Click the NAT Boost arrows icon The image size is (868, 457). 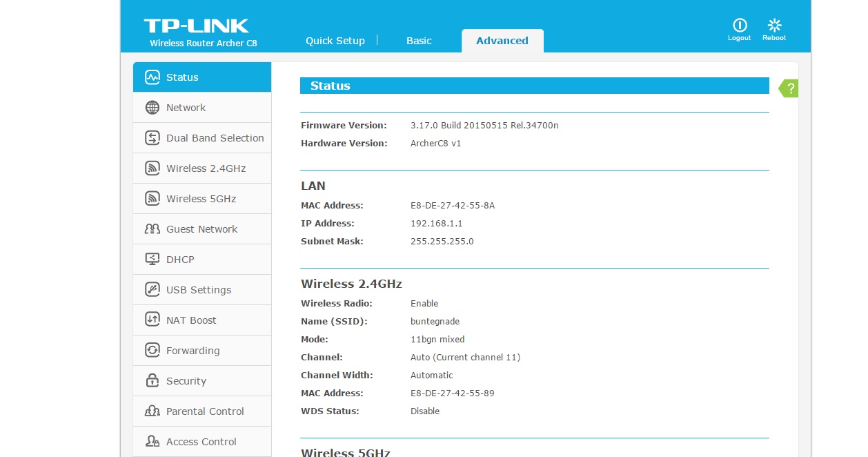pos(152,320)
